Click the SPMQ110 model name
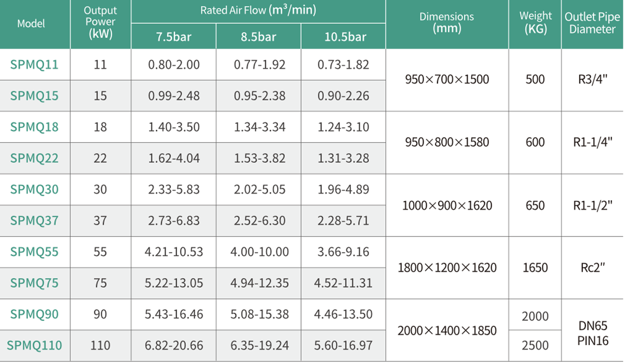 coord(34,345)
